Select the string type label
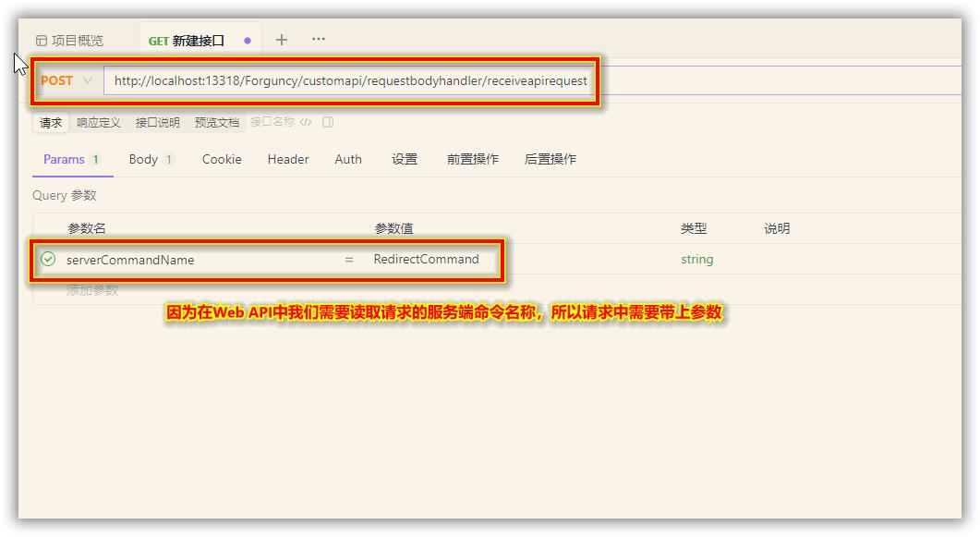 coord(696,260)
